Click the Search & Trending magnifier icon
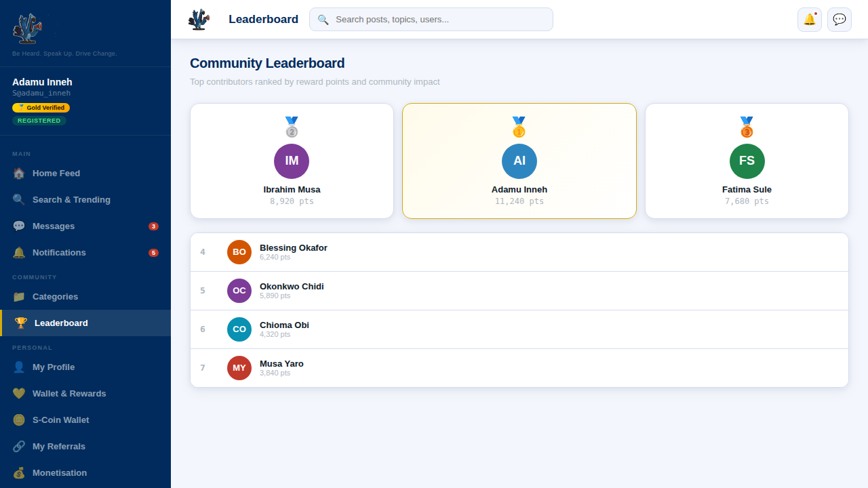Screen dimensions: 868x488 tap(19, 200)
